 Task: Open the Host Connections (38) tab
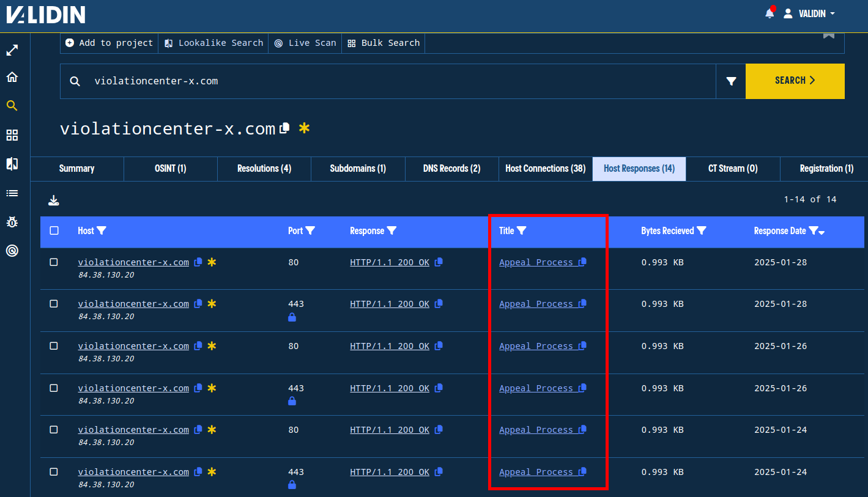tap(546, 169)
